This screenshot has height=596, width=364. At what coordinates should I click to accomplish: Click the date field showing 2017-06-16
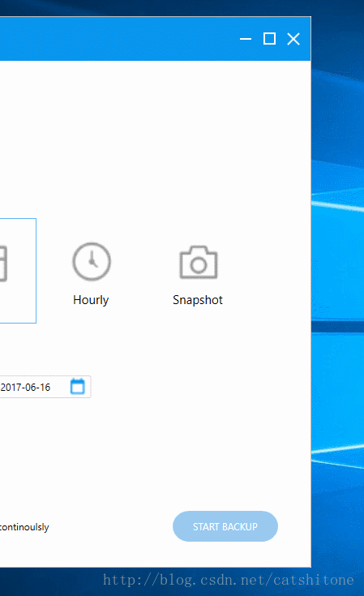pyautogui.click(x=45, y=387)
